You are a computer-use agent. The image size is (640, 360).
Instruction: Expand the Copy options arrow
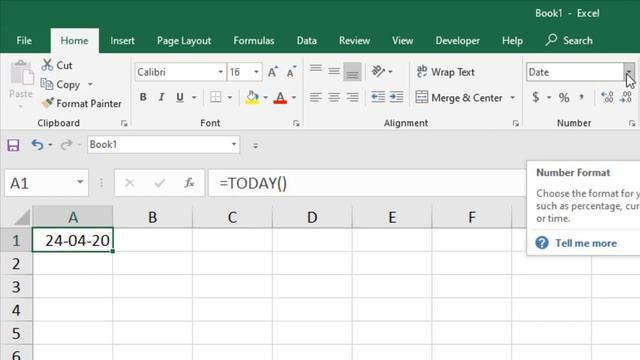click(x=90, y=84)
